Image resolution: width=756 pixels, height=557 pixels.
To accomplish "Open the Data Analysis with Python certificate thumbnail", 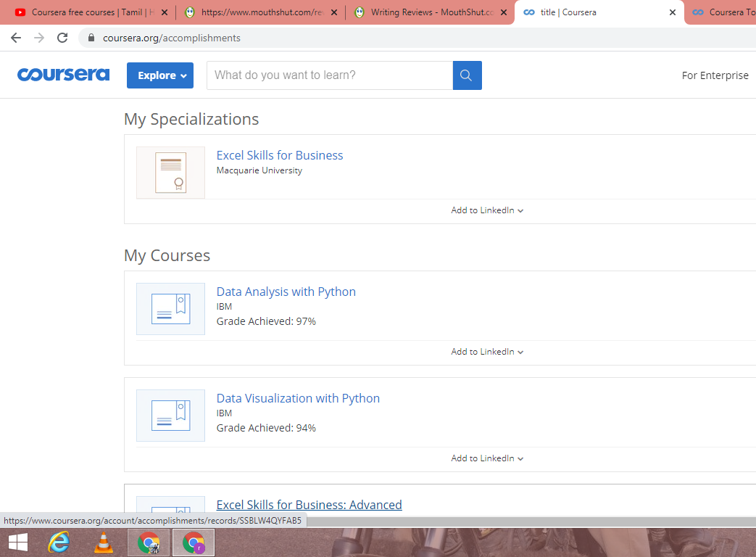I will tap(170, 309).
